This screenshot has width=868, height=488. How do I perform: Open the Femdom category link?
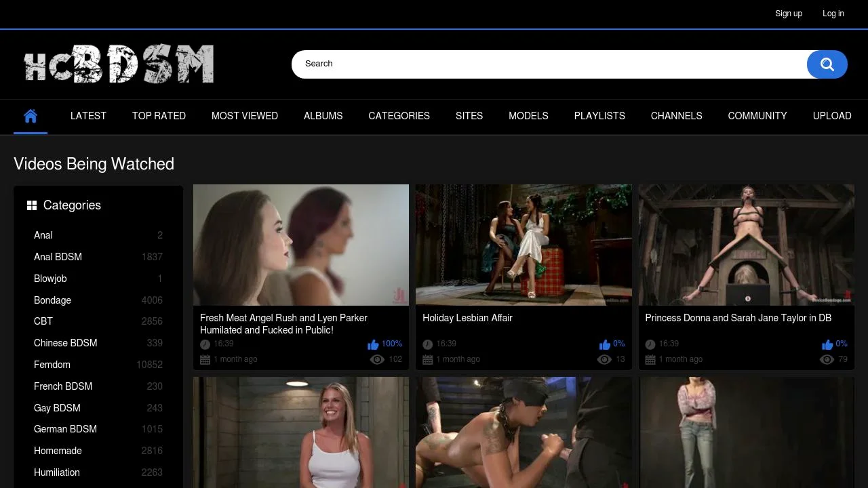(52, 365)
